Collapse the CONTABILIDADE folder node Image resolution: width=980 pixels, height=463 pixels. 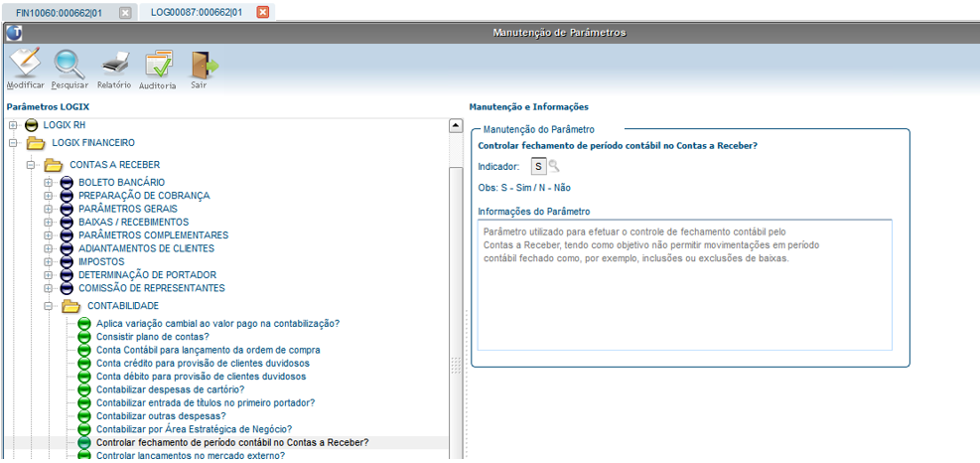click(x=47, y=306)
